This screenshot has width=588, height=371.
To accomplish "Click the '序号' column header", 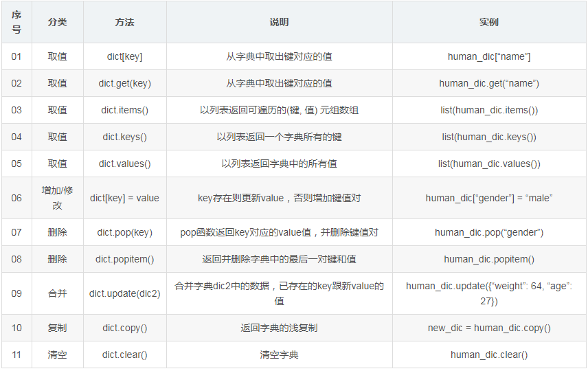I will (16, 22).
